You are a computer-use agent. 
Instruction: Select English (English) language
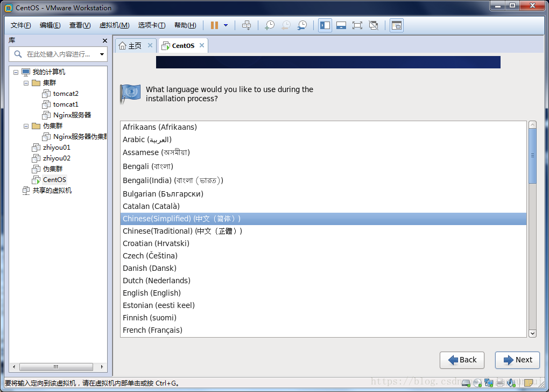click(323, 293)
